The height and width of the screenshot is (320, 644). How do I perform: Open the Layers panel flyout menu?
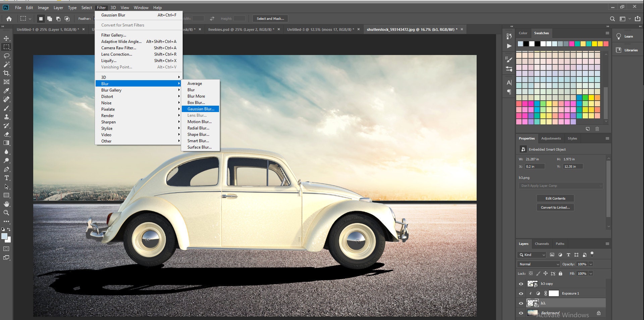coord(607,244)
